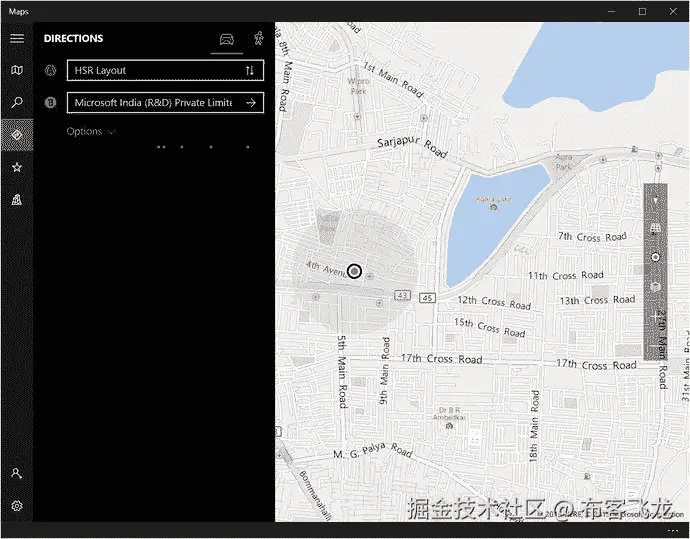
Task: Zoom in using plus control
Action: coord(655,316)
